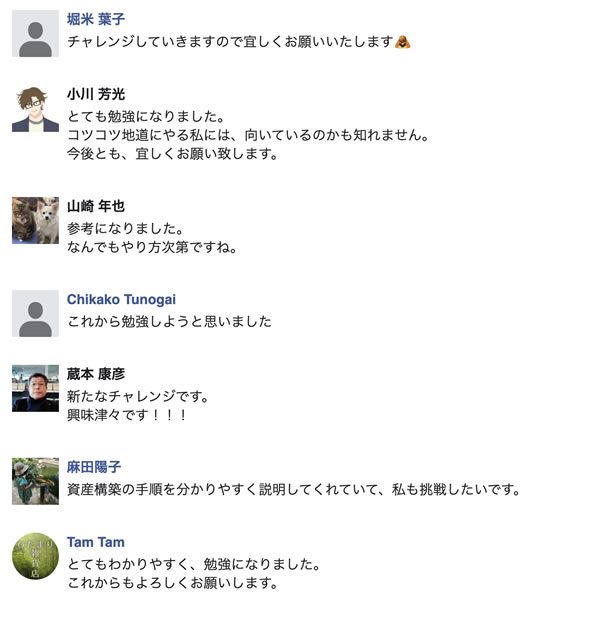
Task: Visit the 麻田陽子 profile name link
Action: 94,467
